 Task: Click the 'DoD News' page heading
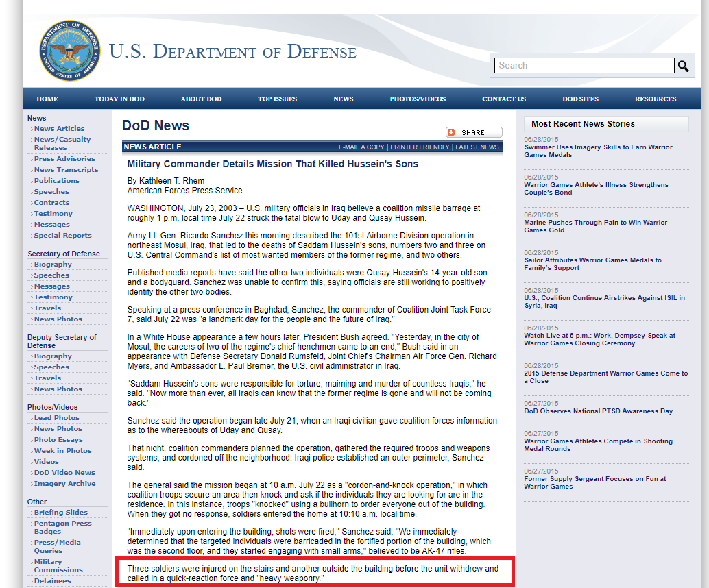[x=156, y=125]
